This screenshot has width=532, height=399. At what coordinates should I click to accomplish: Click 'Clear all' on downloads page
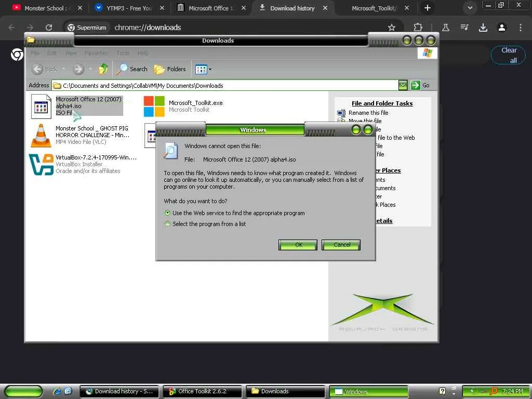click(x=508, y=55)
